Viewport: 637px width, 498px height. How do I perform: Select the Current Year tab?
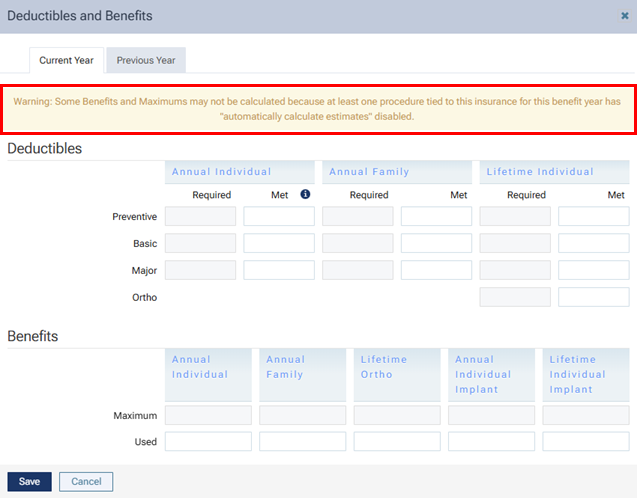(66, 60)
